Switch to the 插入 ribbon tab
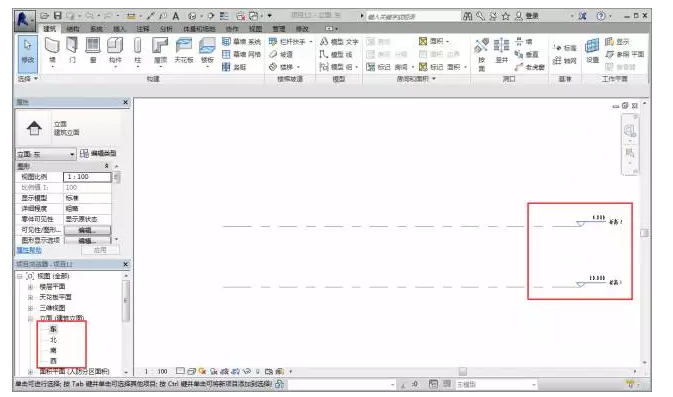The height and width of the screenshot is (397, 673). coord(119,29)
